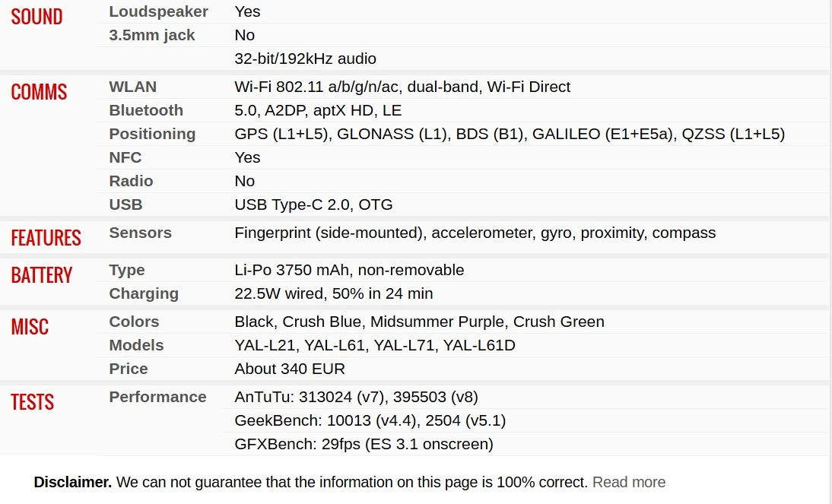Open the Bluetooth spec link
Image resolution: width=832 pixels, height=504 pixels.
click(146, 110)
